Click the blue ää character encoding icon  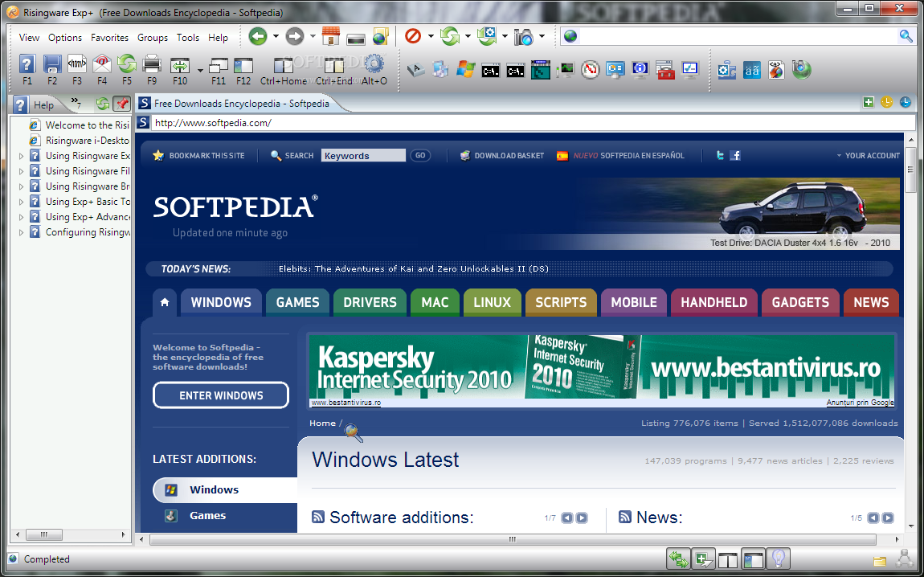752,70
